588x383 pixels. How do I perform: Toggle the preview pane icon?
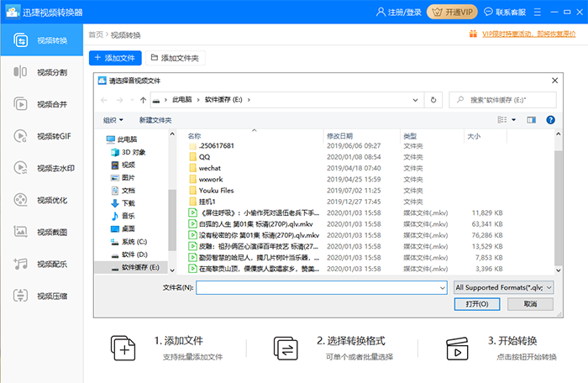(531, 120)
